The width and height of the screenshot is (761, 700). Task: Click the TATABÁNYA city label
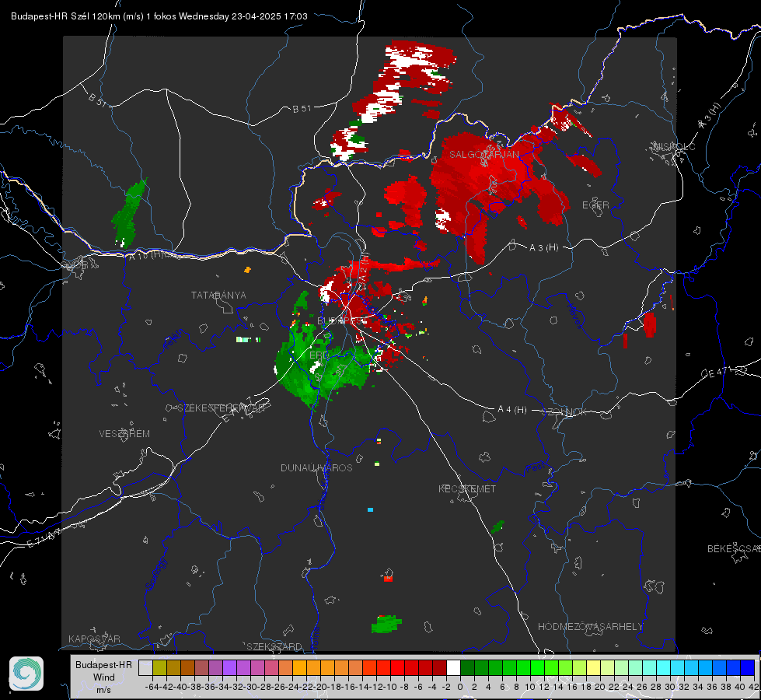218,295
